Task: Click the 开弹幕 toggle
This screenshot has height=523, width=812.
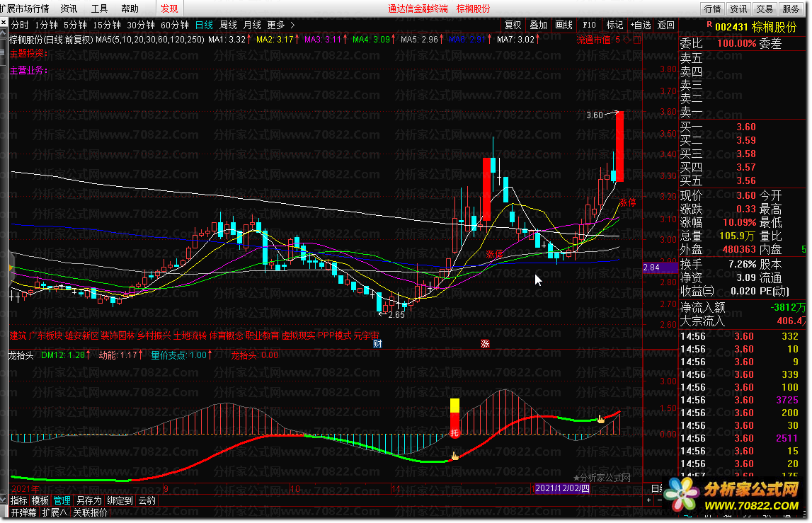Action: point(24,512)
